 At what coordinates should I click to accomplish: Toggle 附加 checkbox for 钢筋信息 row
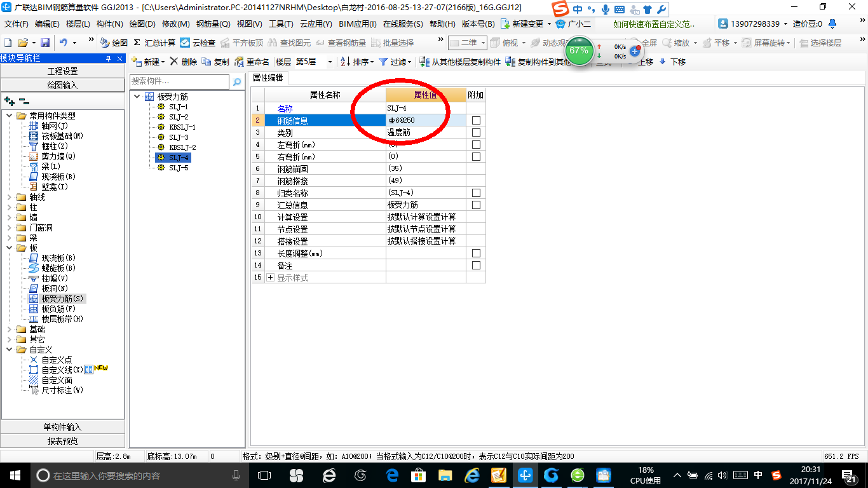(476, 120)
